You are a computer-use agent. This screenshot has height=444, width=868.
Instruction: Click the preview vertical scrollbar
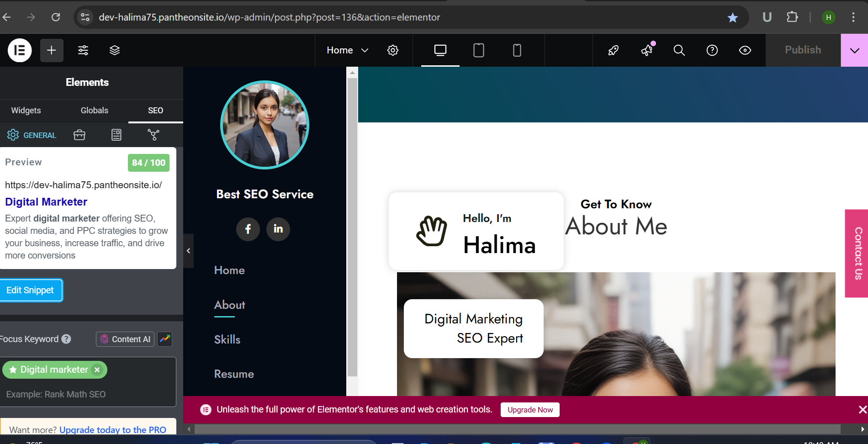(x=352, y=228)
